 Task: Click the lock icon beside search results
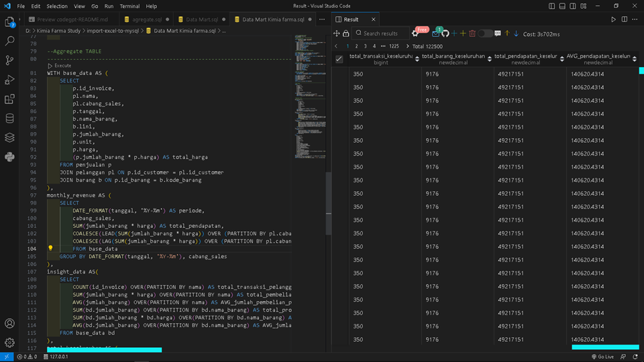coord(346,34)
